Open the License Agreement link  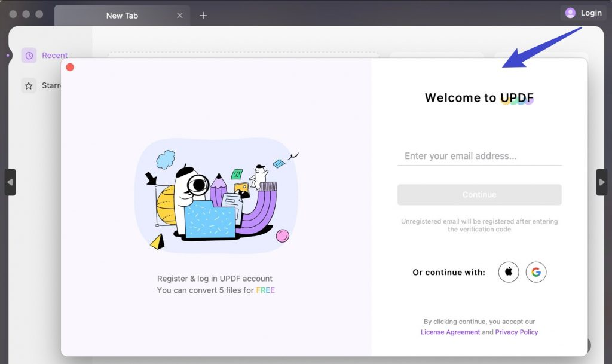click(x=450, y=332)
